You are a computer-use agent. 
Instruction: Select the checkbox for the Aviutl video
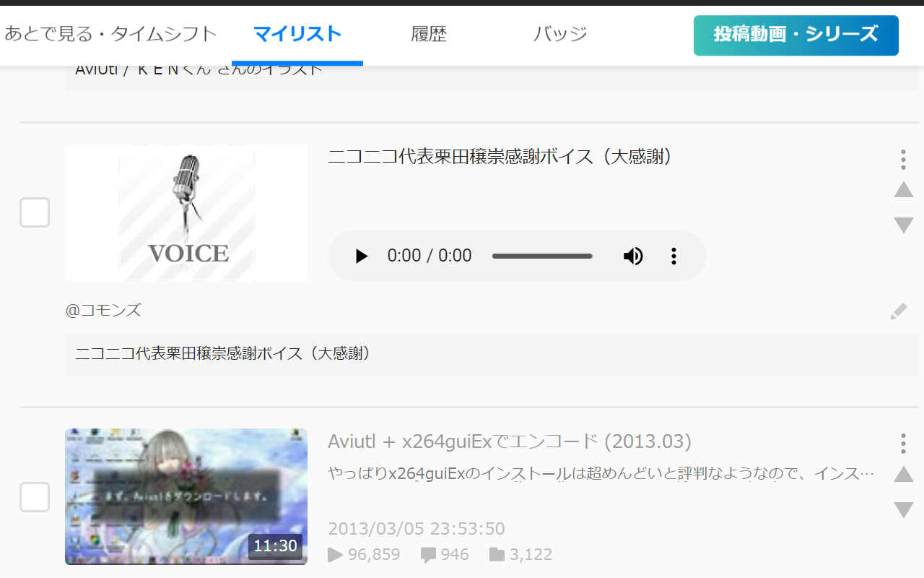coord(34,496)
